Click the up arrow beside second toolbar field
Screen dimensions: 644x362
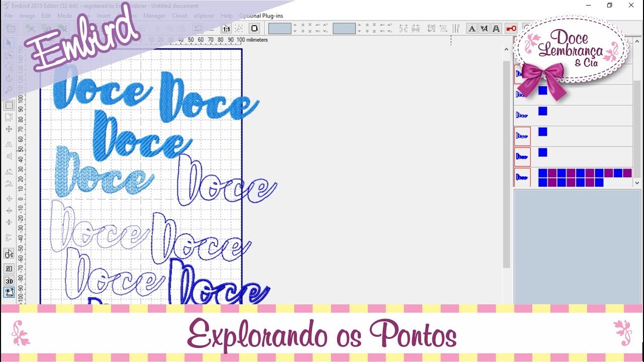360,25
